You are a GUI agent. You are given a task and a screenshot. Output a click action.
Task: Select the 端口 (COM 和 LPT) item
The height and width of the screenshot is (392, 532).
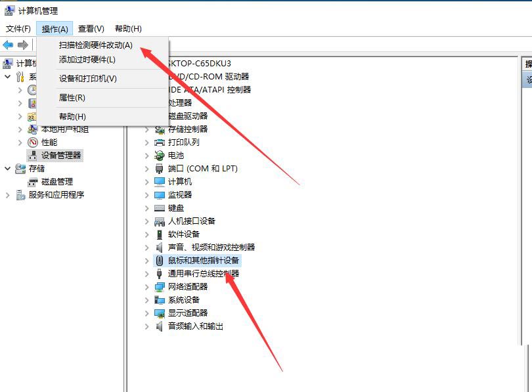[x=202, y=169]
